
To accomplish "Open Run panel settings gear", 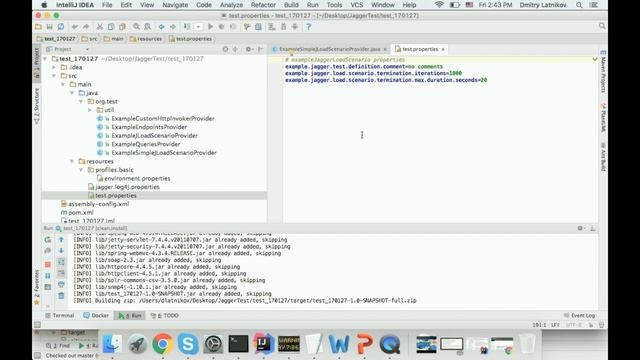I will pos(581,228).
